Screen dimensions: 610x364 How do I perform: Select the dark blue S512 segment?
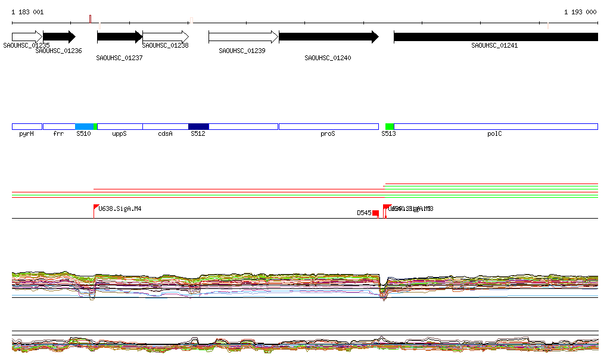point(198,126)
